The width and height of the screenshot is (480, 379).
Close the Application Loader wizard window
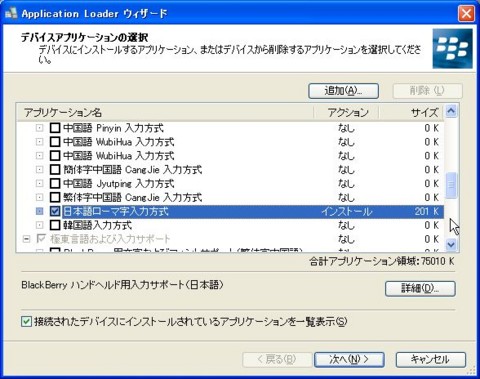[x=466, y=14]
